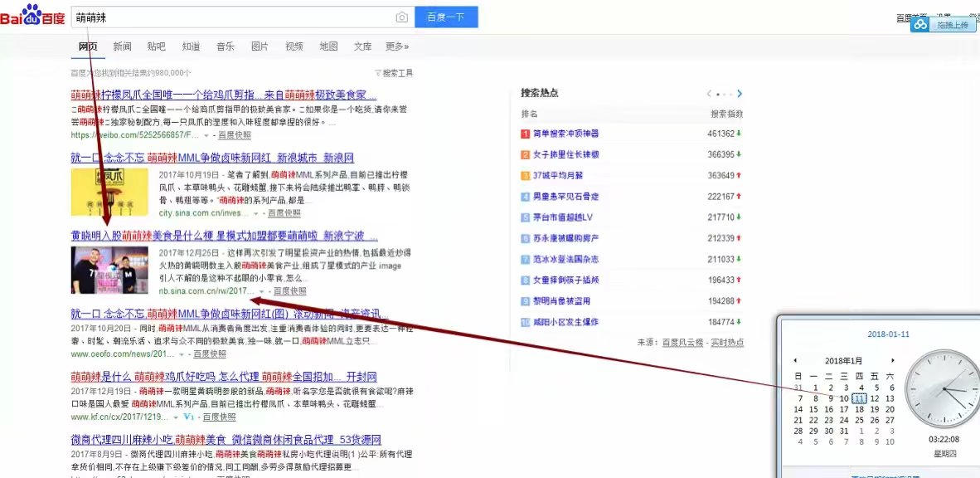This screenshot has height=478, width=980.
Task: Open the 微商代理四川麻辣小吃 result title
Action: point(226,439)
